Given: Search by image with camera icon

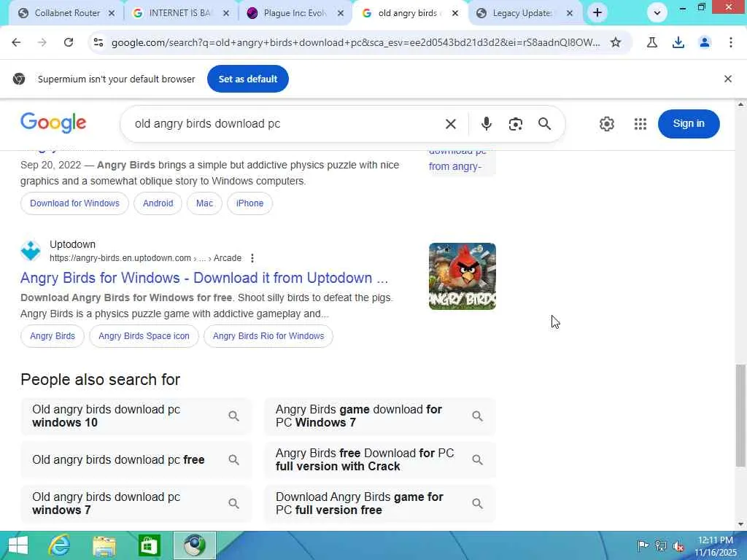Looking at the screenshot, I should coord(516,124).
